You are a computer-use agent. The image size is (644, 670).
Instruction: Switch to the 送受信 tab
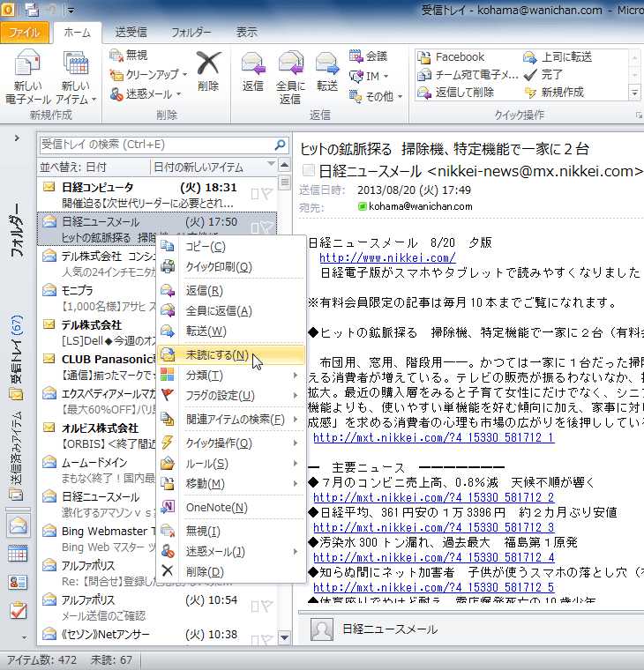(131, 33)
